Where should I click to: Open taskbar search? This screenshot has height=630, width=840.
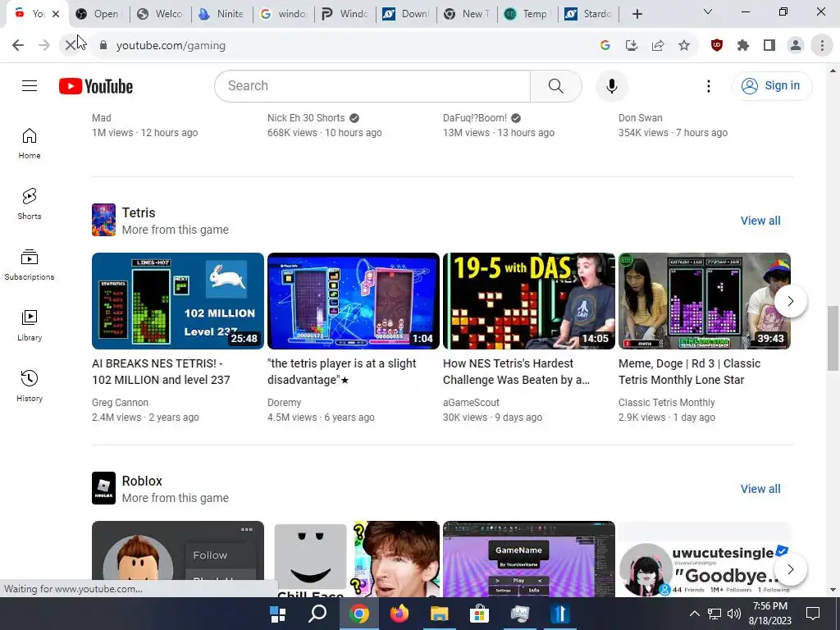[x=317, y=614]
